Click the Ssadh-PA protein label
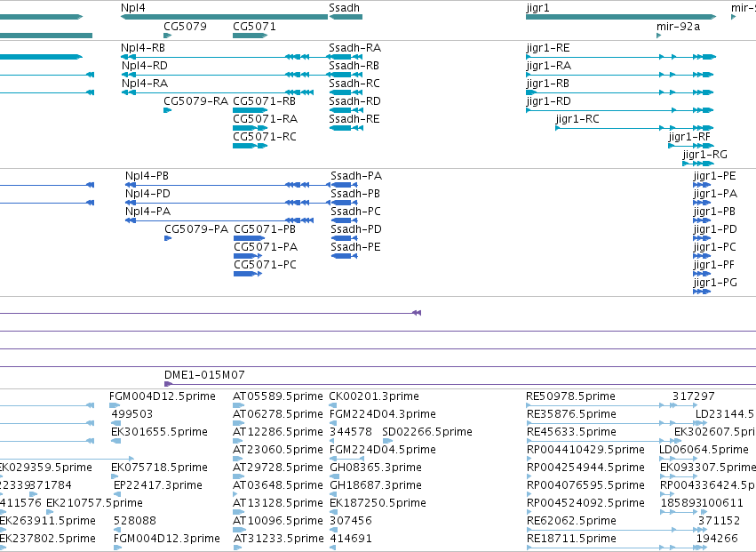756x552 pixels. [x=356, y=176]
